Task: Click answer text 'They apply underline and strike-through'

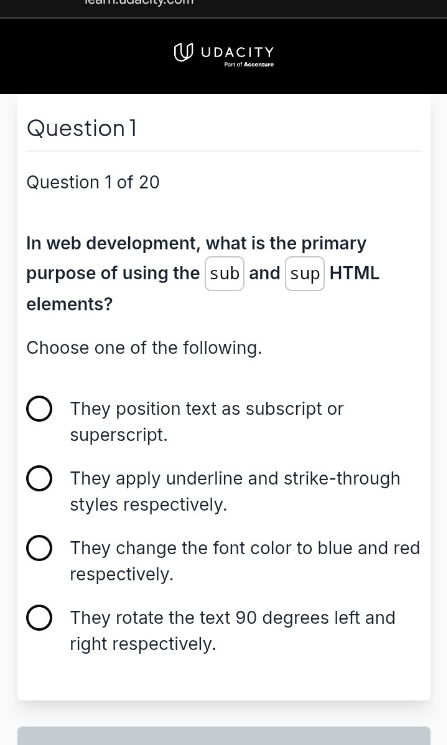Action: [x=235, y=491]
